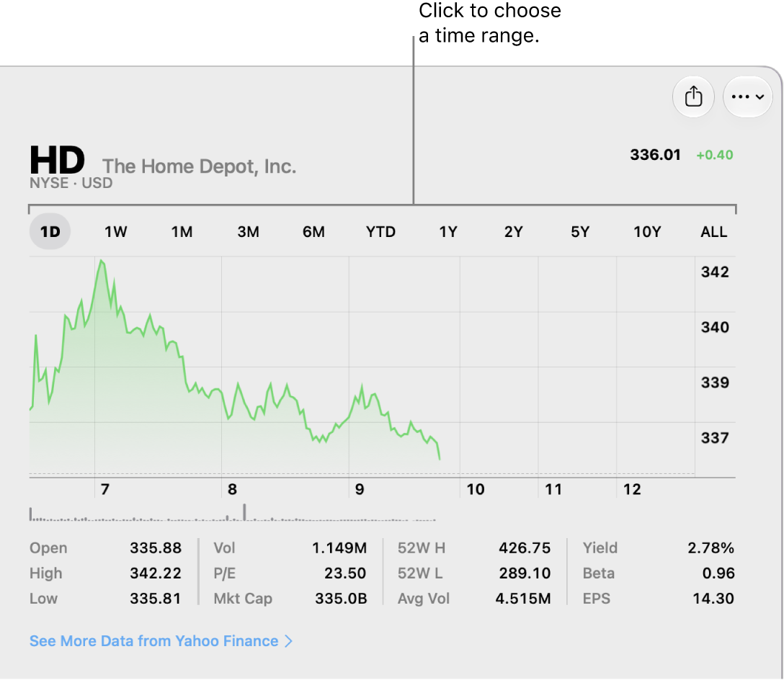Select the YTD time range
Image resolution: width=784 pixels, height=680 pixels.
pos(380,231)
